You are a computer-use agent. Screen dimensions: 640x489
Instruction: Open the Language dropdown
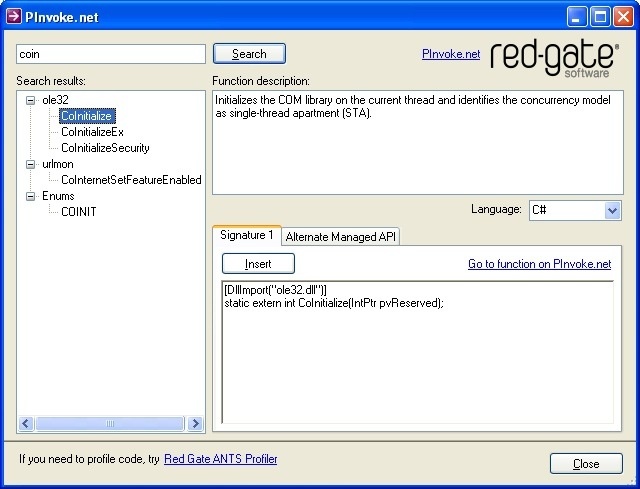pyautogui.click(x=613, y=210)
